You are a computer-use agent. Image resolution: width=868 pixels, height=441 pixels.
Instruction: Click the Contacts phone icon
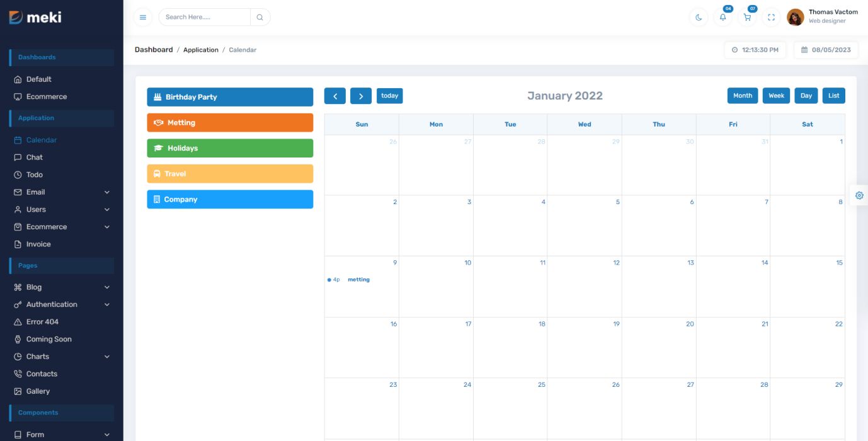tap(18, 374)
